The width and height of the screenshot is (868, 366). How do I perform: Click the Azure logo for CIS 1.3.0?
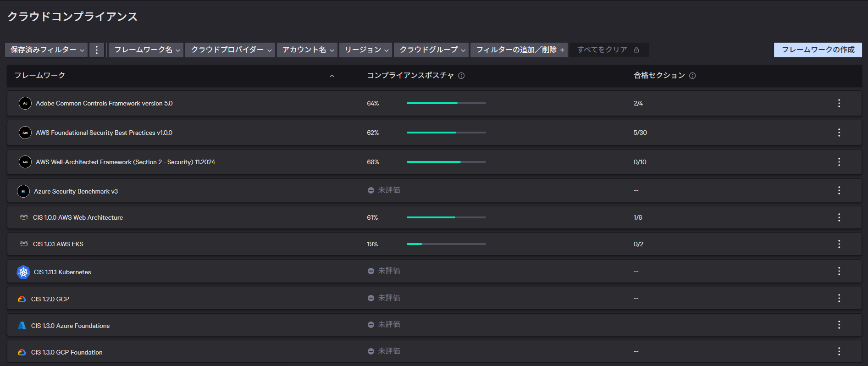(22, 326)
